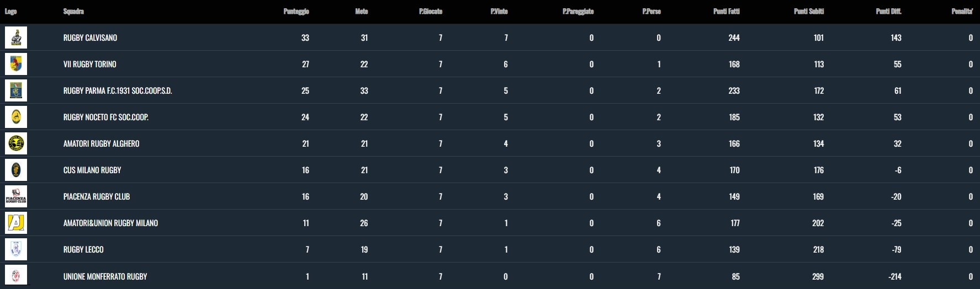Click the VII Rugby Torino crest

tap(16, 64)
